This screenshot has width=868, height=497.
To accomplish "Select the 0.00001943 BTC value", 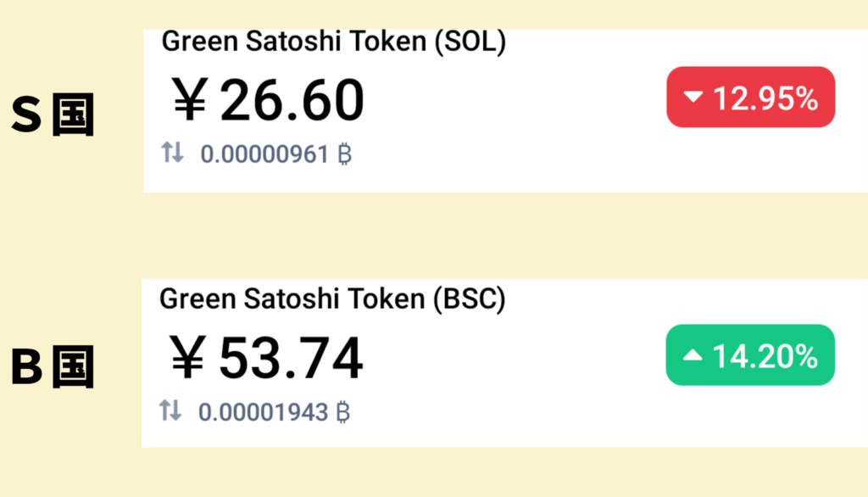I will coord(263,413).
